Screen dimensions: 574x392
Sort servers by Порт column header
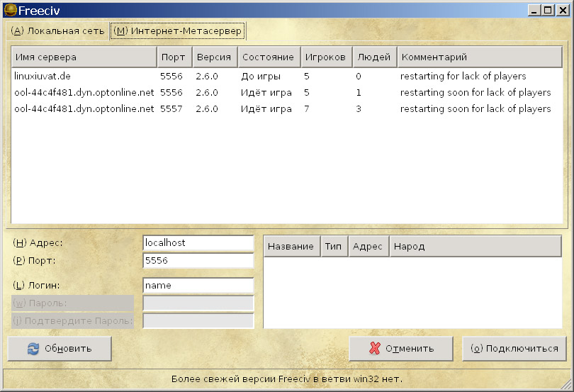pos(174,57)
